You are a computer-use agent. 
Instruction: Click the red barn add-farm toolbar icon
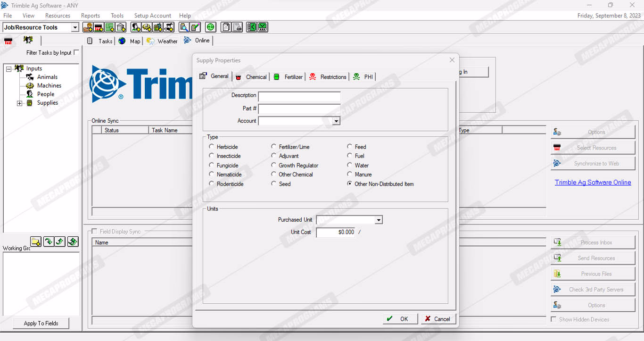99,27
